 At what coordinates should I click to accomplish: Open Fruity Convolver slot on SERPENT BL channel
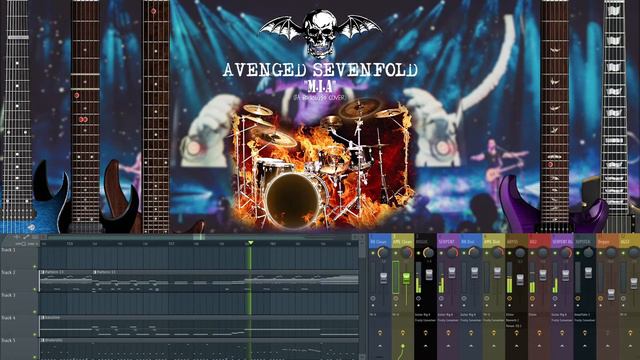(x=562, y=320)
